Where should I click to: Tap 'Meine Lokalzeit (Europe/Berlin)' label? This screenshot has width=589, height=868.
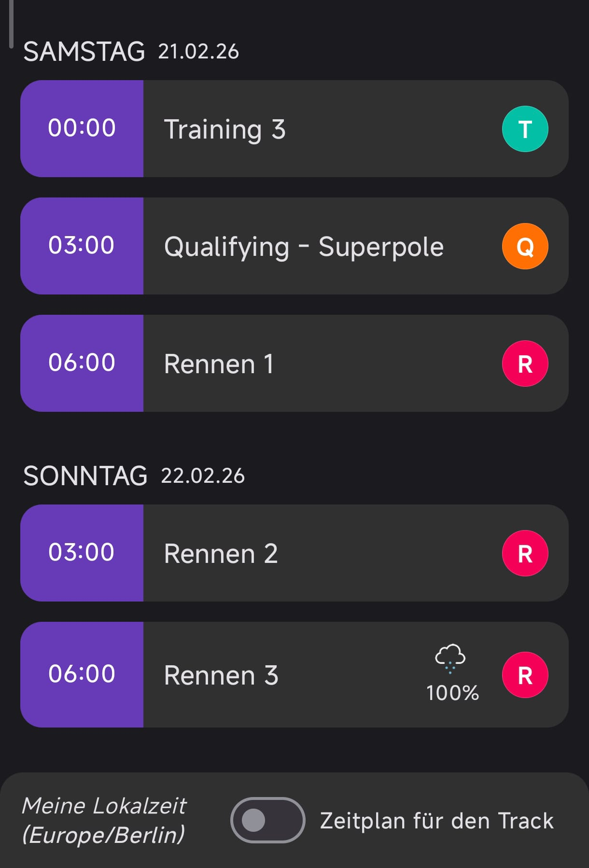104,820
